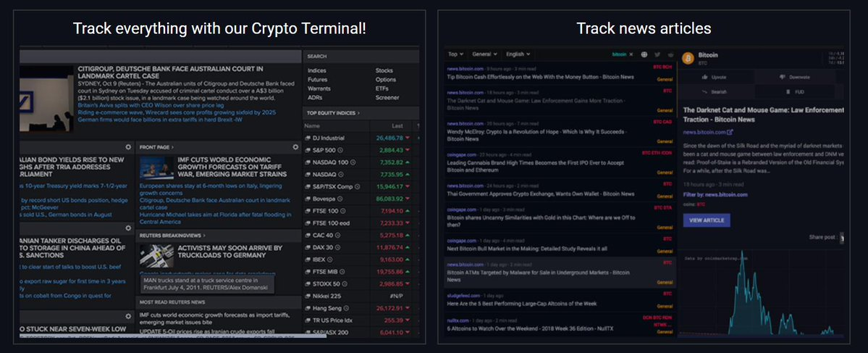The height and width of the screenshot is (353, 868).
Task: Open Hurricane Michael takes aim at Florida link
Action: 214,217
